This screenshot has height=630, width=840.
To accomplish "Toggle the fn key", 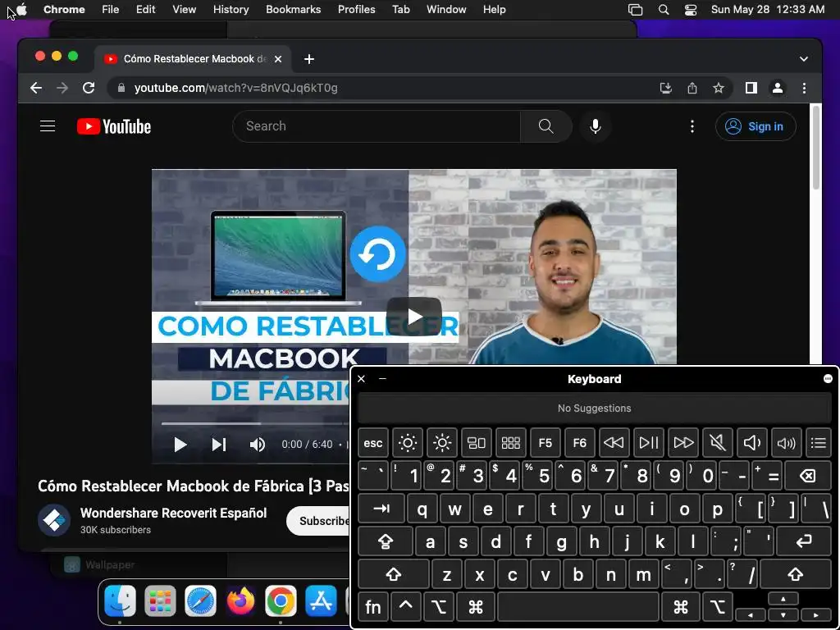I will point(373,607).
